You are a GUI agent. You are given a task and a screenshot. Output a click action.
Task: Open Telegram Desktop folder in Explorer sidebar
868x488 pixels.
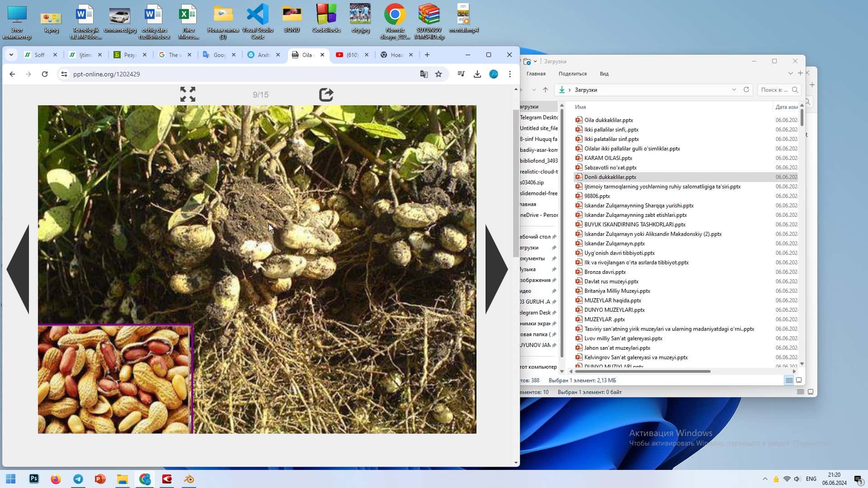(x=538, y=117)
